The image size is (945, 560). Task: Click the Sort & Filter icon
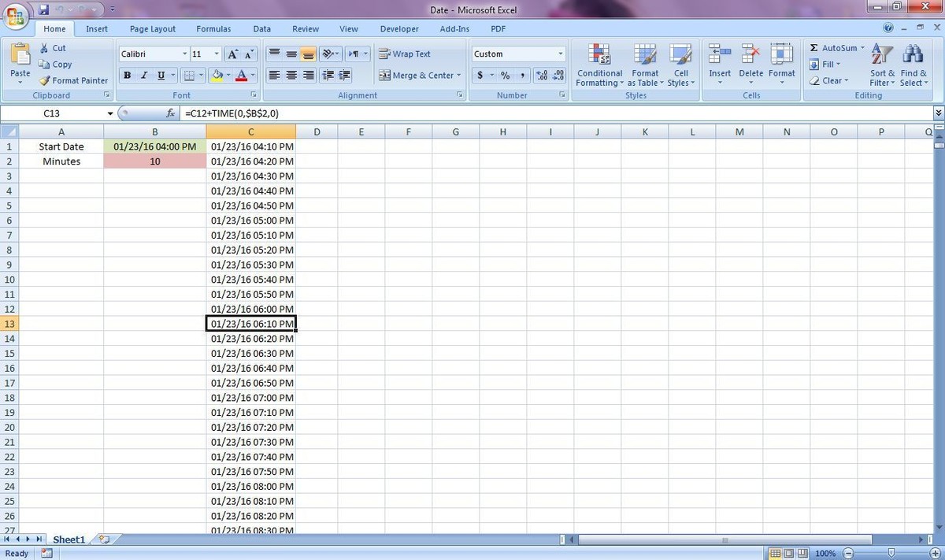tap(882, 54)
